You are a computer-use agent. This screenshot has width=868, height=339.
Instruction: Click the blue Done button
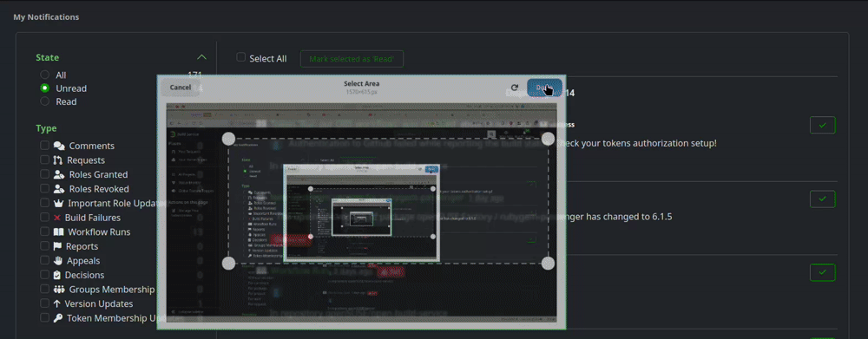545,88
